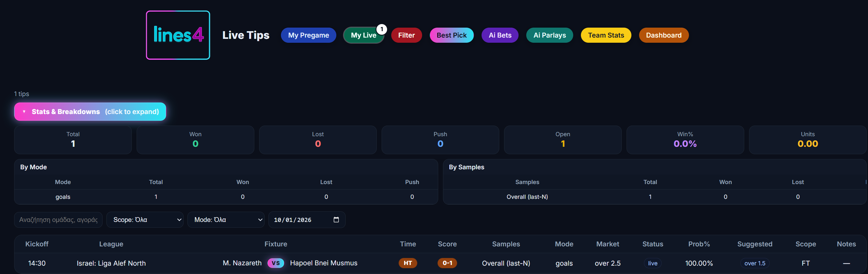Image resolution: width=868 pixels, height=274 pixels.
Task: Open the calendar picker icon in date field
Action: coord(336,220)
